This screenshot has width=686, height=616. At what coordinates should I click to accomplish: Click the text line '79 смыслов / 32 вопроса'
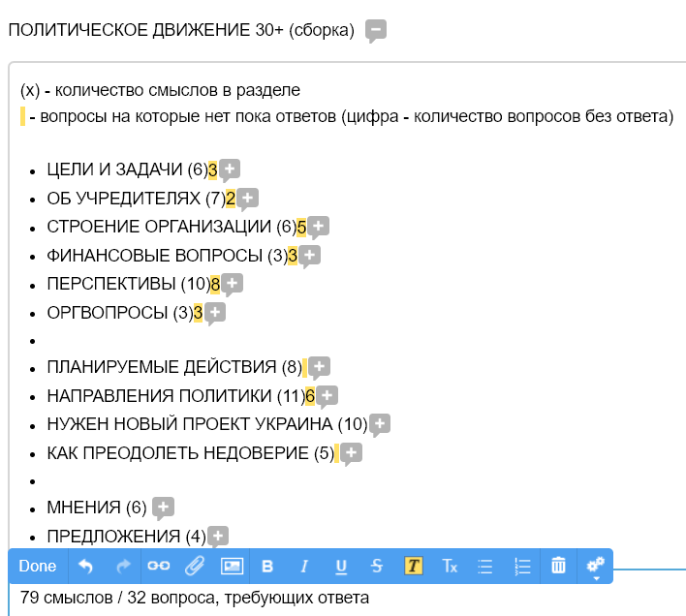pos(195,598)
